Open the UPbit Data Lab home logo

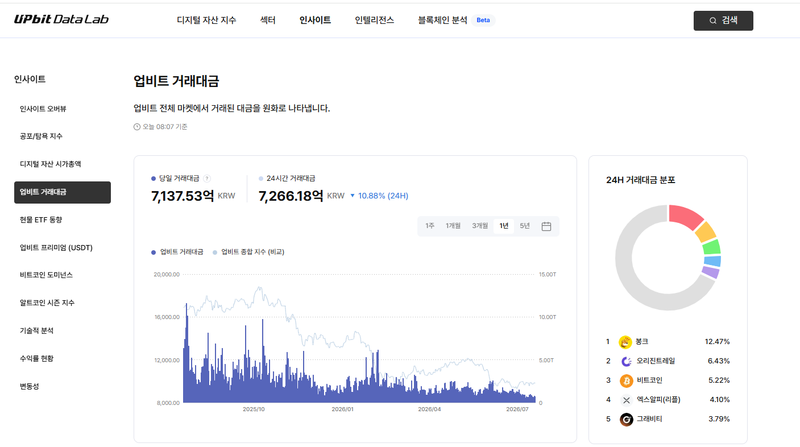click(61, 19)
